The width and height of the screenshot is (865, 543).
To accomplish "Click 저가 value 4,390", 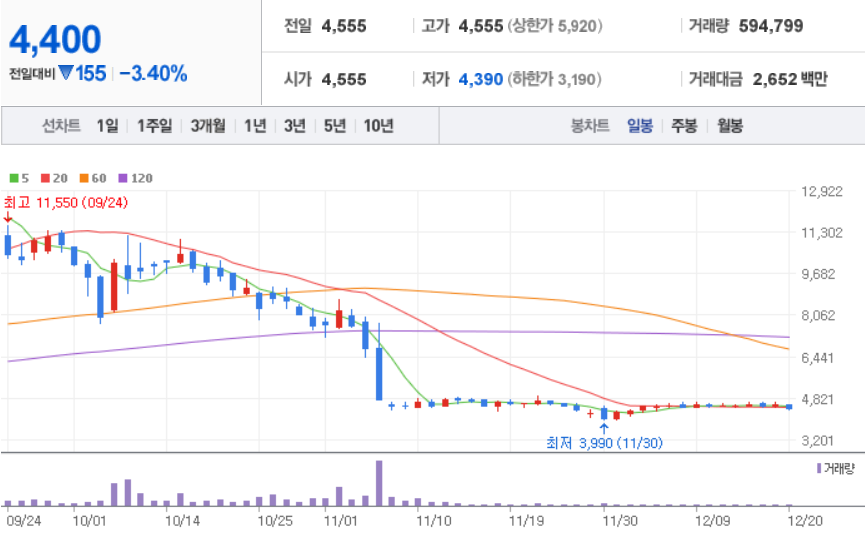I will [480, 79].
